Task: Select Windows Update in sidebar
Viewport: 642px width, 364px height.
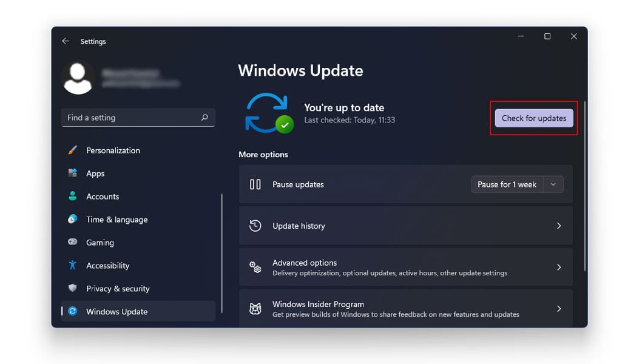Action: pos(138,311)
